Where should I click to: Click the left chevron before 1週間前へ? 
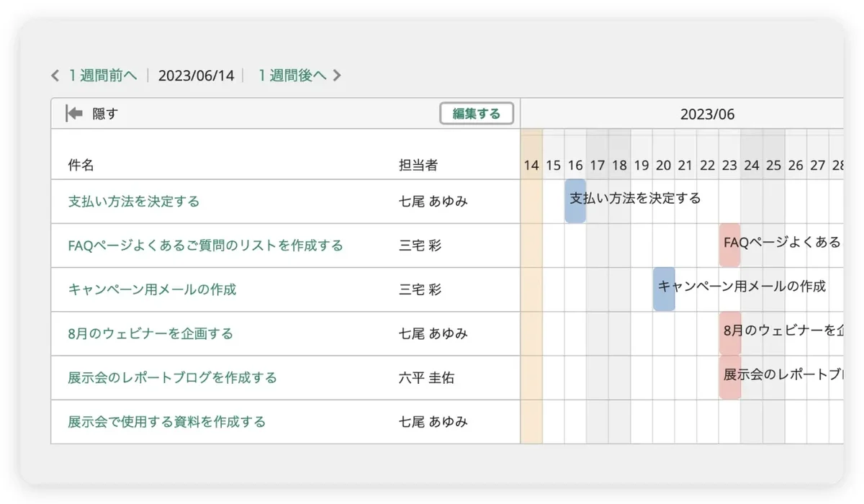pos(55,76)
